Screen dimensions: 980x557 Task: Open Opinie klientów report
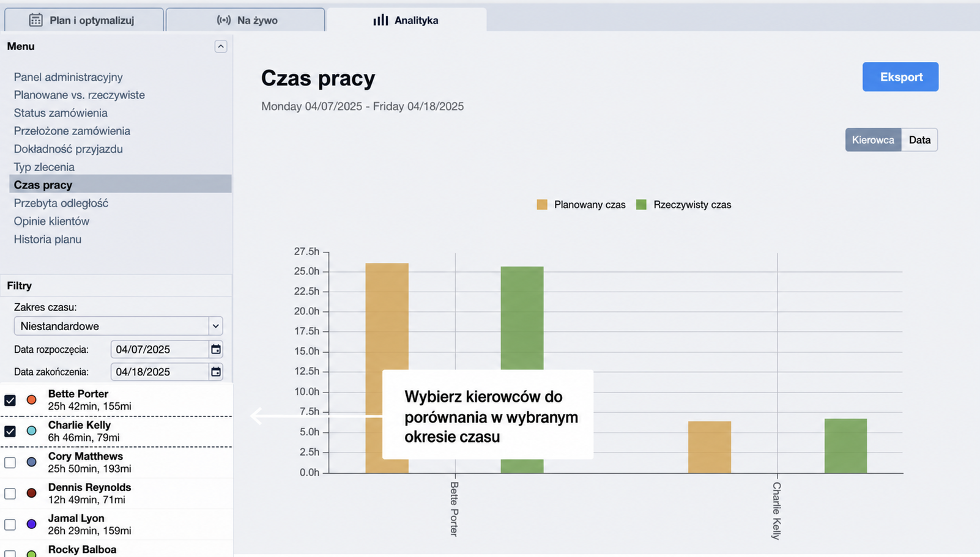(x=51, y=221)
